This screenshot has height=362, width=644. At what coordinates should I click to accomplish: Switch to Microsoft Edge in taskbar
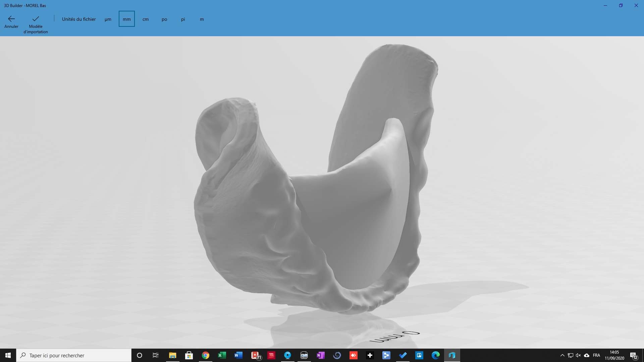point(435,355)
